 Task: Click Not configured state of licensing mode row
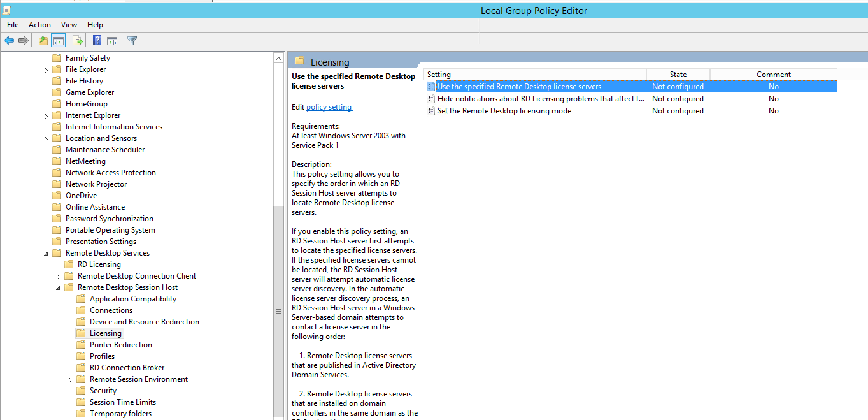(678, 111)
